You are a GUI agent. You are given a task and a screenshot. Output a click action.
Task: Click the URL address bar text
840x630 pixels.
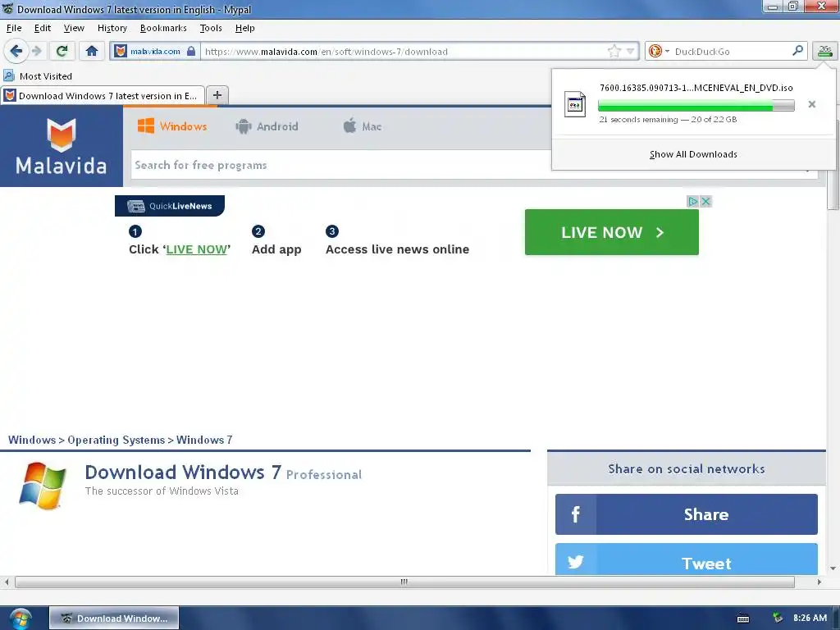tap(326, 52)
